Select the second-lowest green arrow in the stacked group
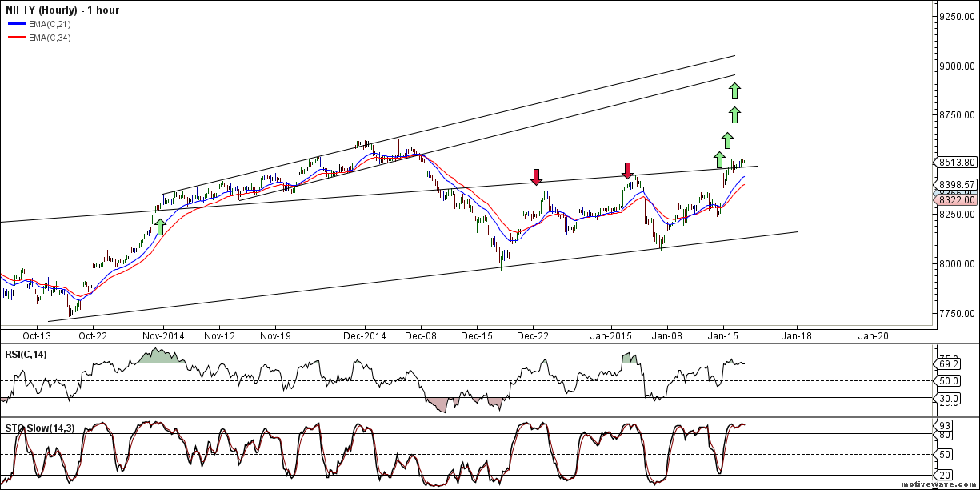980x490 pixels. tap(727, 139)
